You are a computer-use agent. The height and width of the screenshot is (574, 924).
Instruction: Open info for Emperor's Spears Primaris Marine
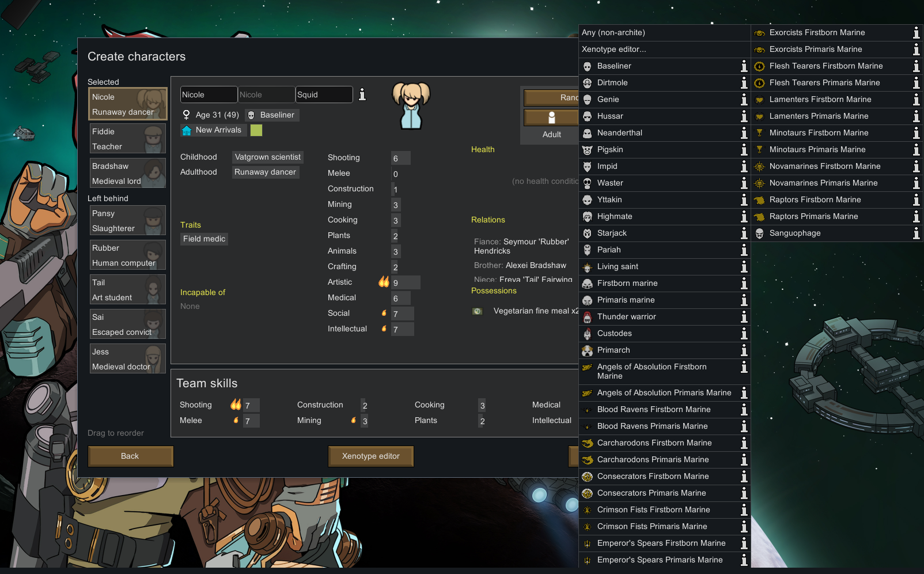tap(744, 560)
